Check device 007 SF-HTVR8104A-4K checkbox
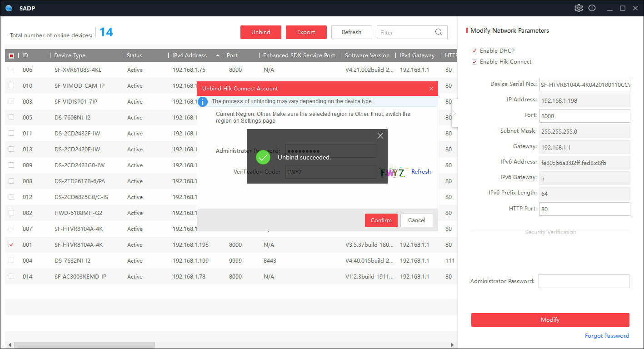The width and height of the screenshot is (644, 349). click(11, 229)
